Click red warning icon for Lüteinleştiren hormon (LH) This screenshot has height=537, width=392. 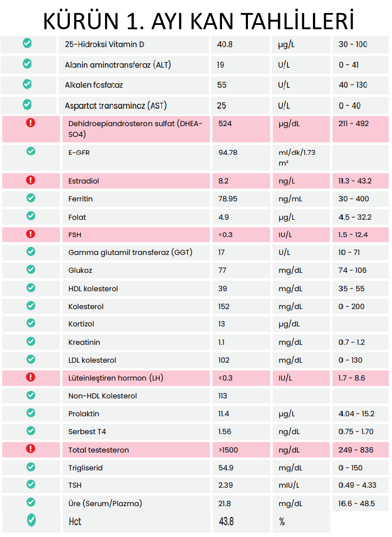point(30,377)
